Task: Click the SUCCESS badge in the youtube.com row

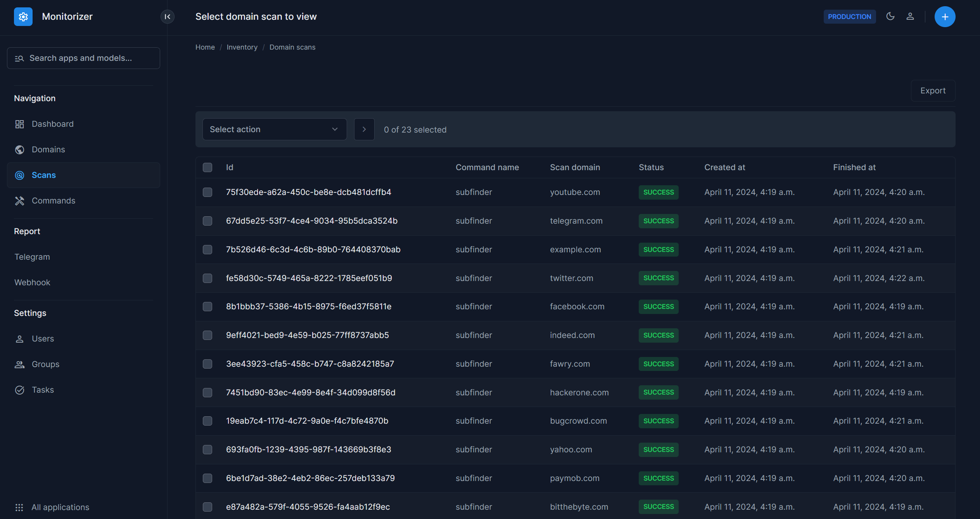Action: (x=659, y=192)
